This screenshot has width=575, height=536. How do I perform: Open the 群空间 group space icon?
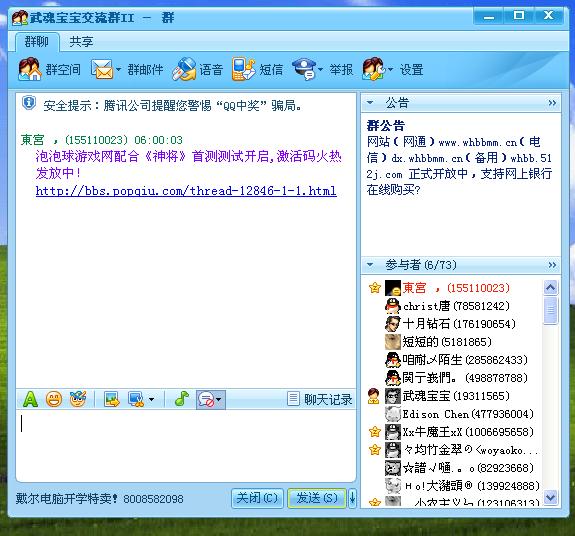[30, 69]
